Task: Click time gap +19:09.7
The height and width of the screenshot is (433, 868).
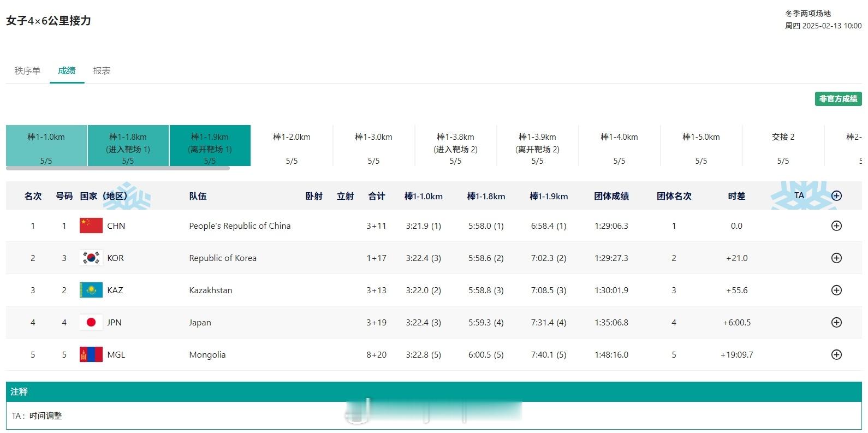Action: tap(736, 354)
